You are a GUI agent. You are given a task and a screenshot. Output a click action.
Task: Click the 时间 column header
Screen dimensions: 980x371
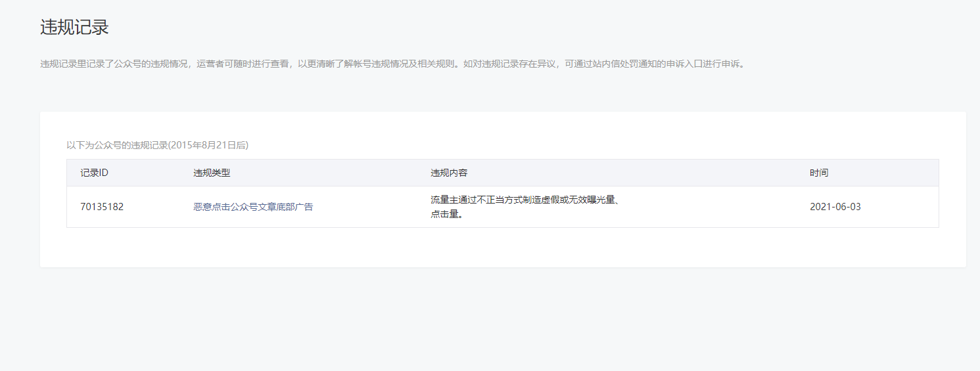[x=819, y=173]
